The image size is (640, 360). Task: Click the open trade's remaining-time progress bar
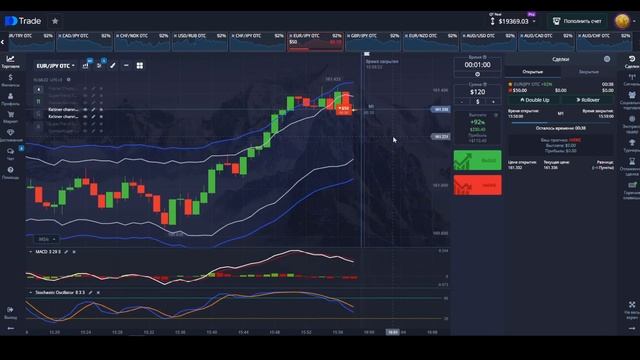point(560,122)
